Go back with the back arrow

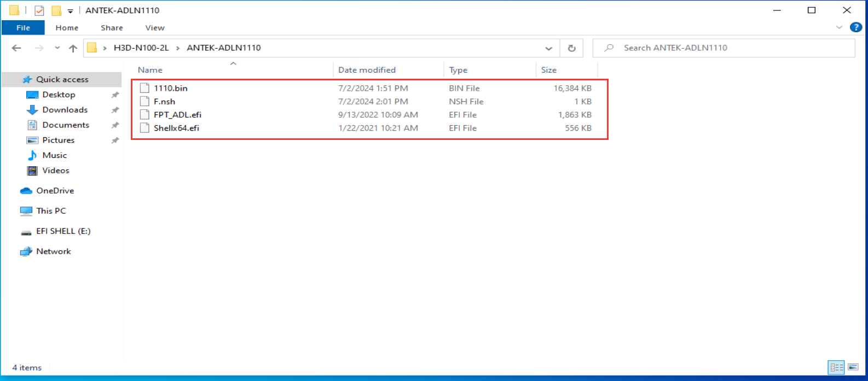[x=16, y=48]
